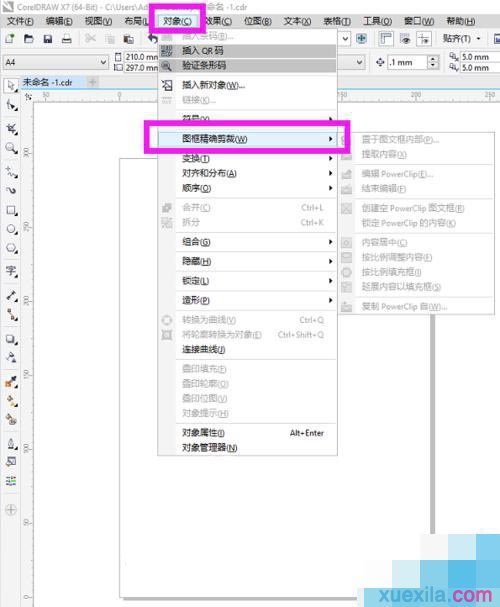This screenshot has height=607, width=500.
Task: Select the Parallel Dimension tool
Action: click(11, 295)
